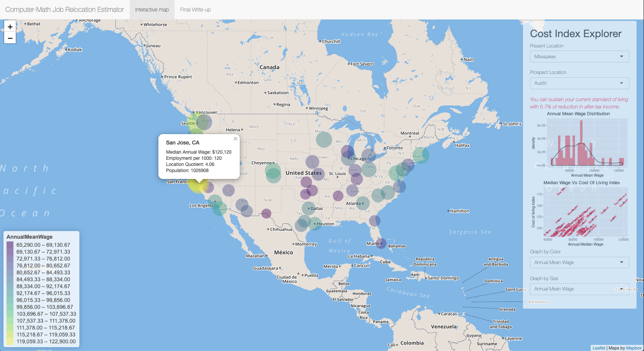Click the Annual Mean Wage Distribution histogram
This screenshot has width=644, height=351.
pos(579,144)
